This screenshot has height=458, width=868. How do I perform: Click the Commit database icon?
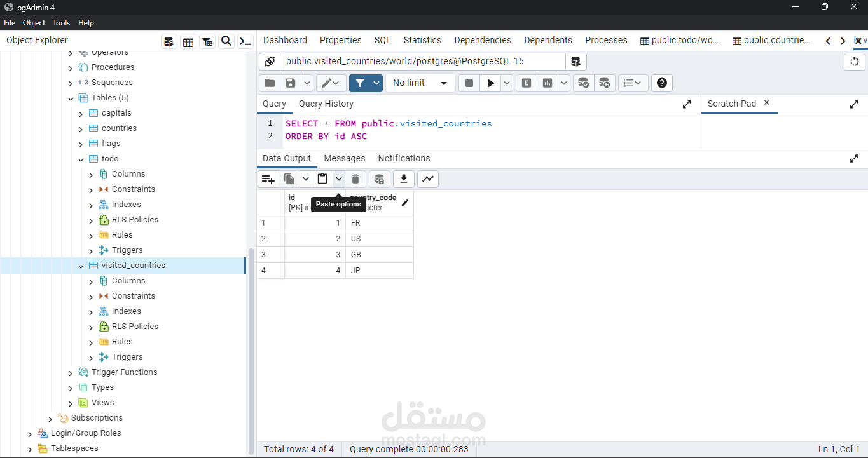point(583,83)
